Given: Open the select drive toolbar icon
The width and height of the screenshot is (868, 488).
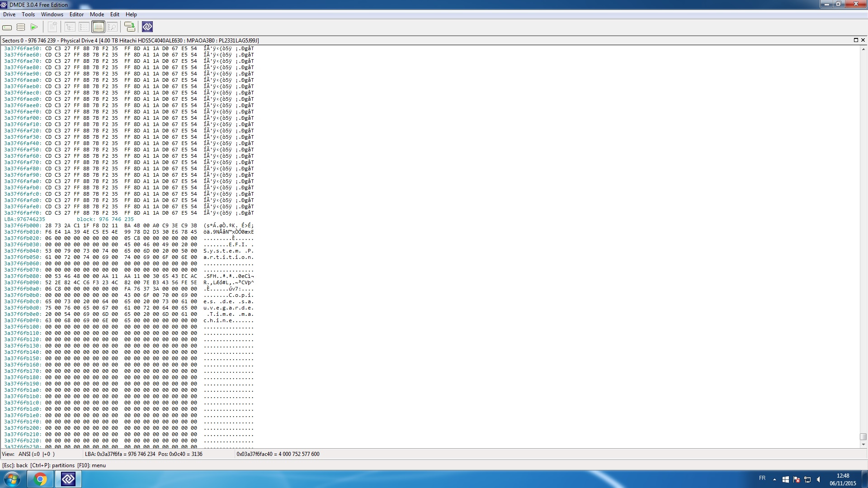Looking at the screenshot, I should (x=7, y=27).
